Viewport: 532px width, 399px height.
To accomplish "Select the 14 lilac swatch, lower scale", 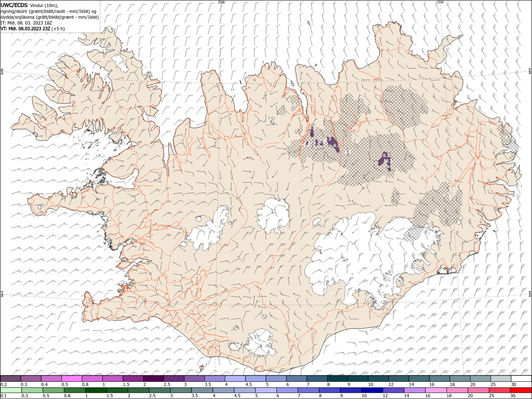I will [414, 390].
